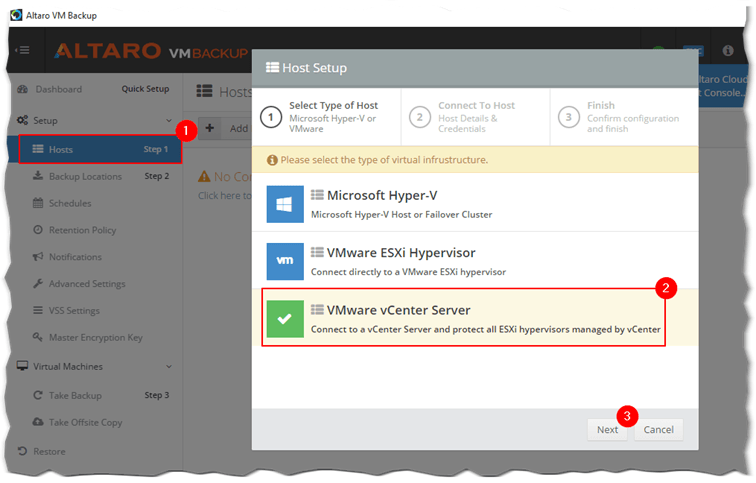Click the Windows logo Hyper-V tile icon
Image resolution: width=756 pixels, height=483 pixels.
[285, 204]
